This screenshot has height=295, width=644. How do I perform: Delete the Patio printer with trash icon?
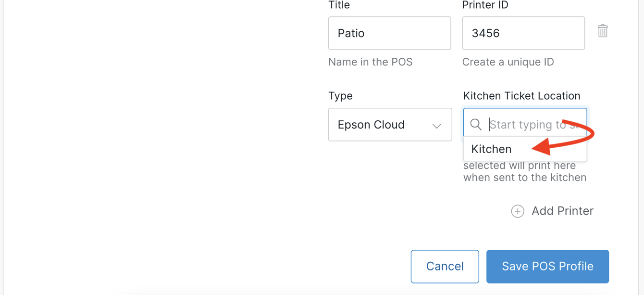[603, 31]
